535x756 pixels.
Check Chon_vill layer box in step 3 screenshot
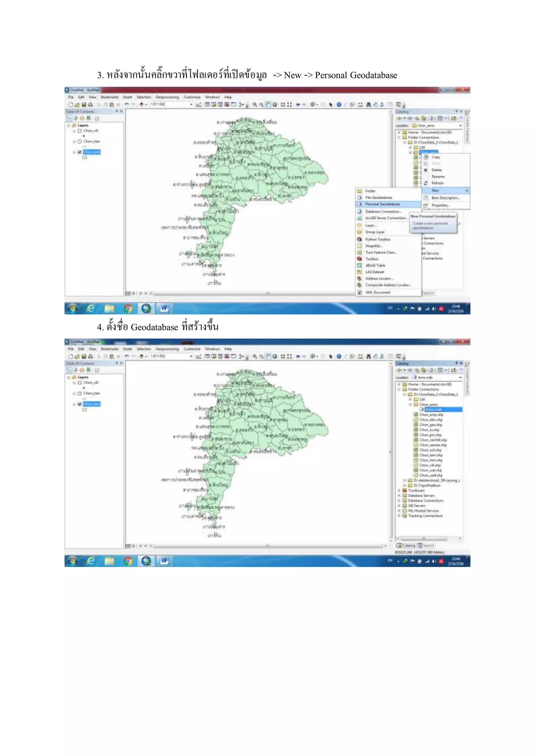[79, 131]
